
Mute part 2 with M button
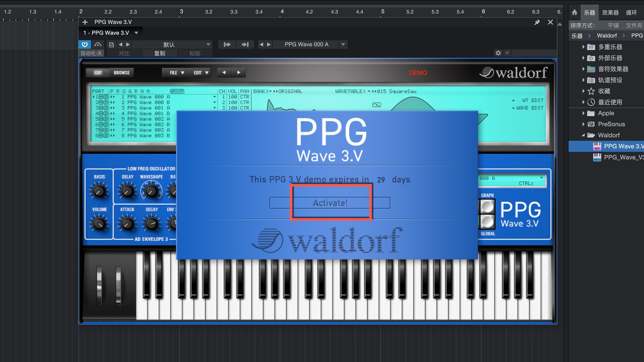[x=101, y=102]
